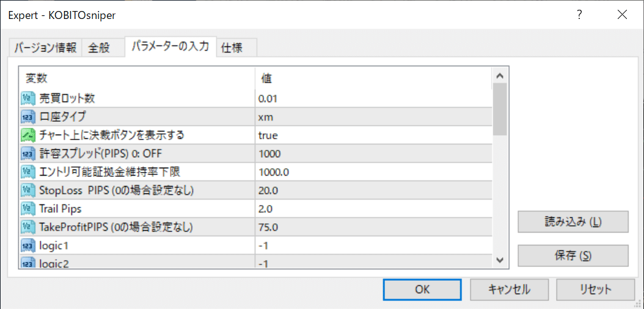Open the 仕様 tab
Viewport: 644px width, 309px height.
(x=232, y=48)
